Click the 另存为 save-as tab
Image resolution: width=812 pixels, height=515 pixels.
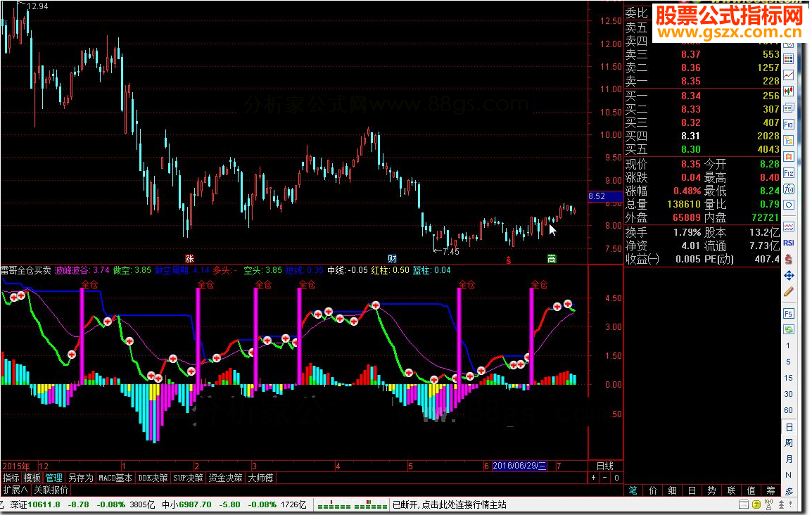coord(81,478)
